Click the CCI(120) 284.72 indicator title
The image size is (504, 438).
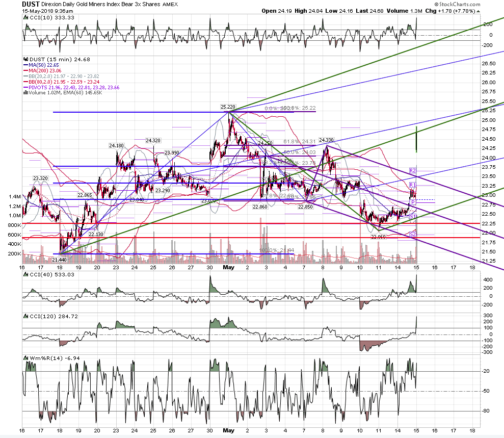[x=54, y=317]
